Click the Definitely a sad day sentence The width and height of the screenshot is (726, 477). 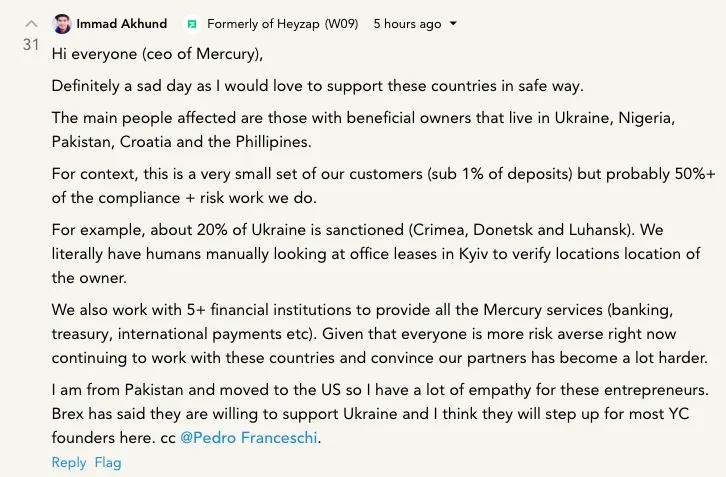tap(318, 86)
